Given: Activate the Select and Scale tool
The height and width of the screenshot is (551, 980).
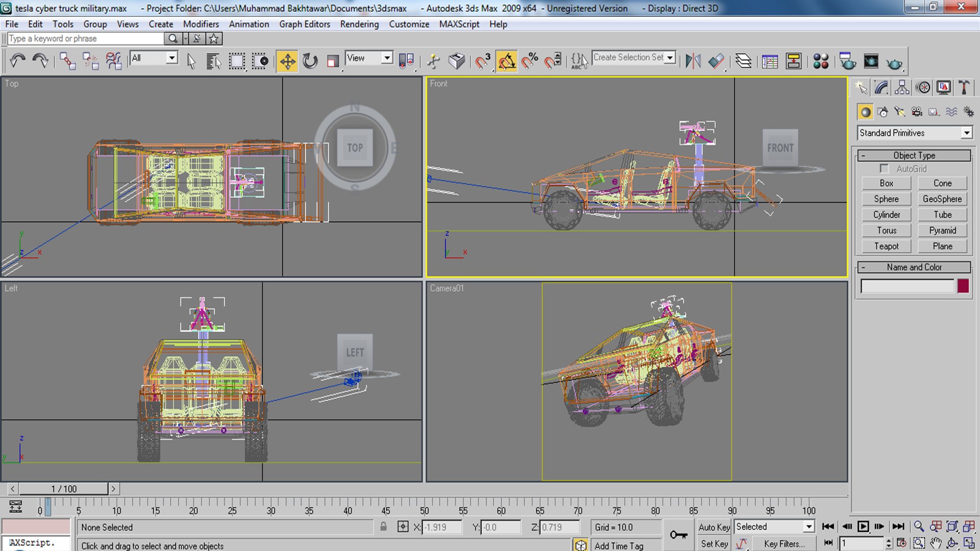Looking at the screenshot, I should click(x=332, y=61).
